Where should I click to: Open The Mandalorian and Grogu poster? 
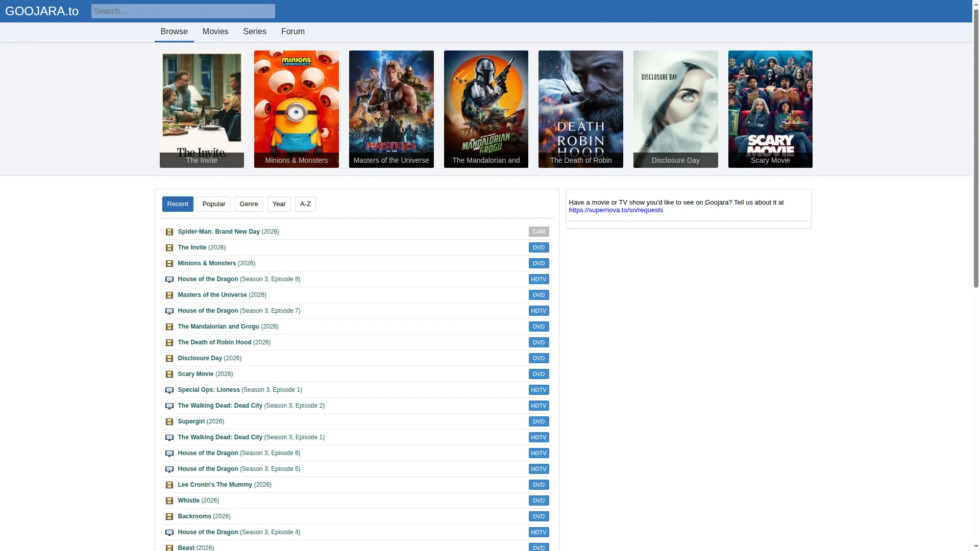point(486,109)
